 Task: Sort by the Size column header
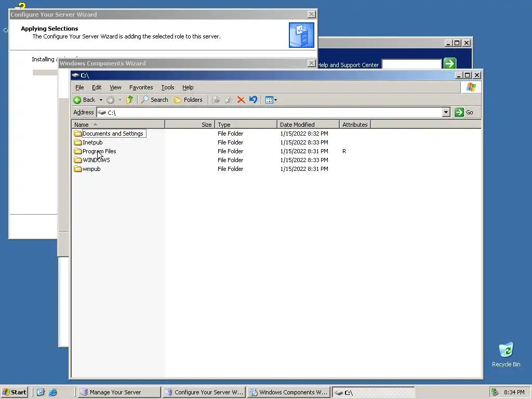tap(190, 125)
